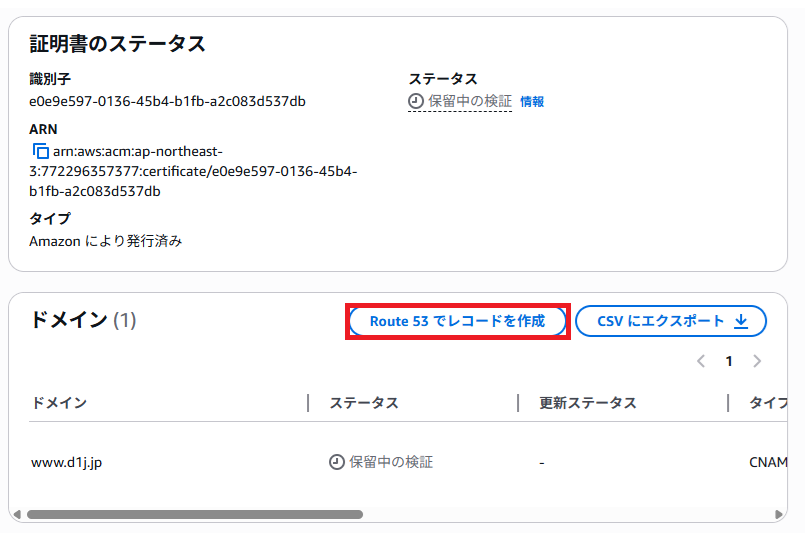Show details for the 保留中の検証 certificate status
The image size is (808, 537).
click(x=469, y=101)
